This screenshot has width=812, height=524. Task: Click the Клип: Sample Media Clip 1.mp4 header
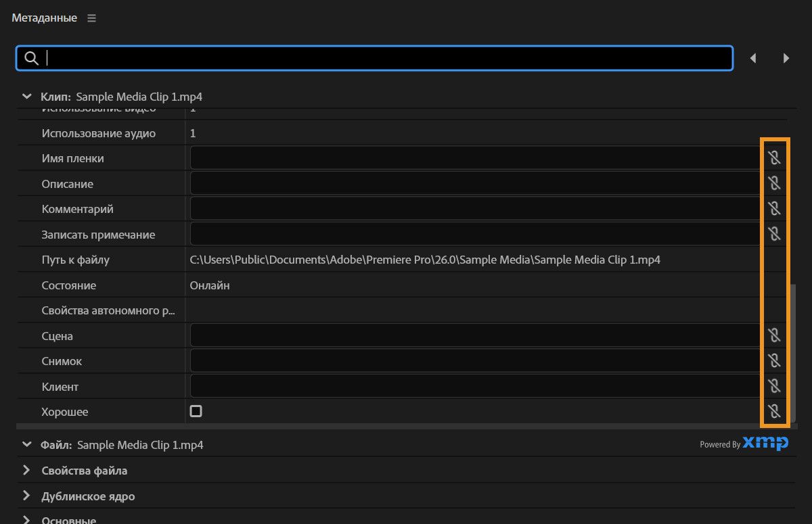tap(121, 97)
